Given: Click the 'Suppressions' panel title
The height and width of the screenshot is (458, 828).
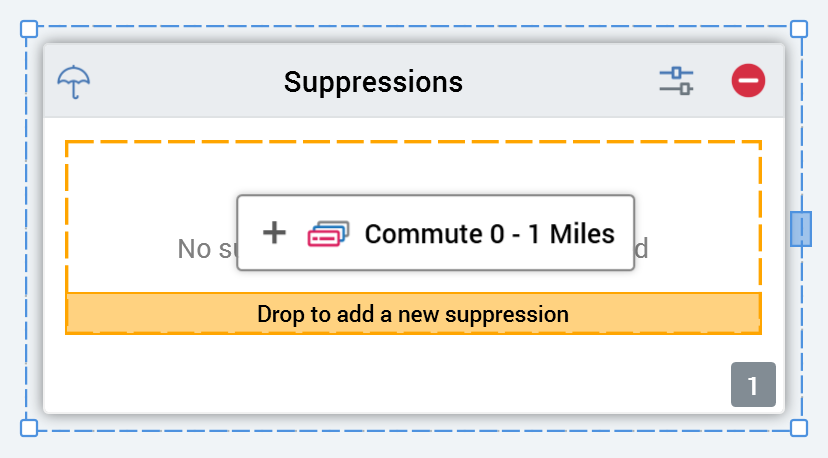Looking at the screenshot, I should 373,81.
